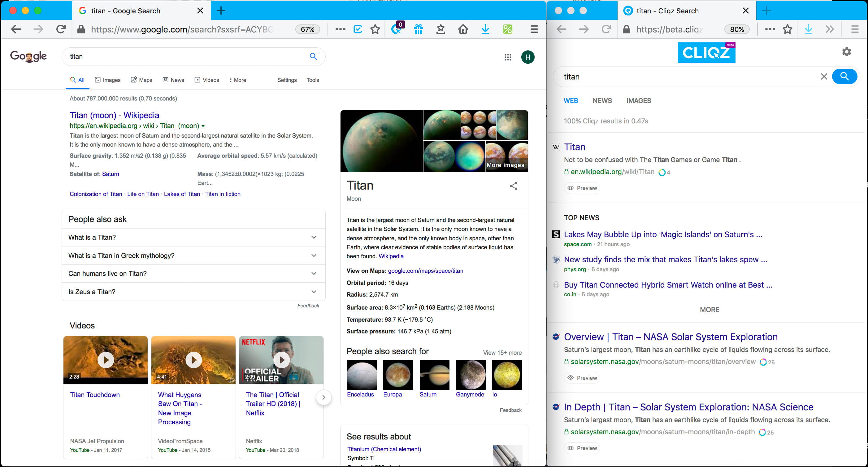The width and height of the screenshot is (868, 467).
Task: Open the gift box icon in the Google window toolbar
Action: [x=419, y=29]
